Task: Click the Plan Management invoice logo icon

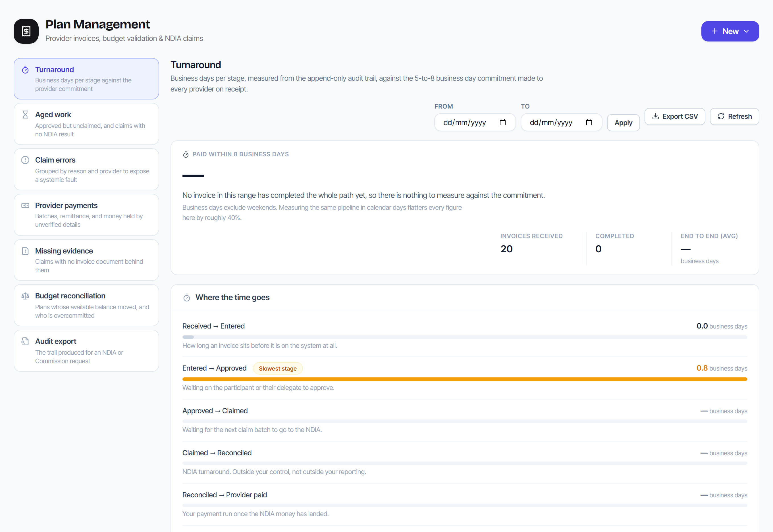Action: [x=26, y=31]
